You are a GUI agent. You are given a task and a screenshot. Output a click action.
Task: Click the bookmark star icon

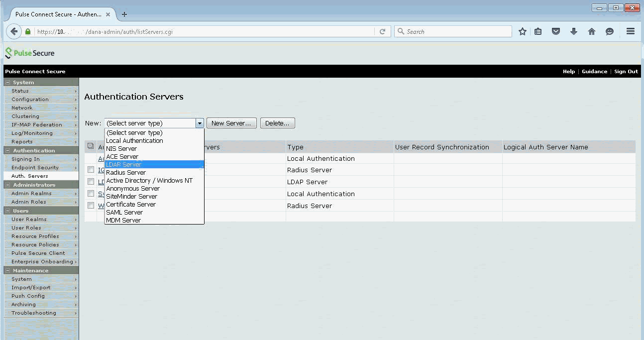[x=522, y=31]
